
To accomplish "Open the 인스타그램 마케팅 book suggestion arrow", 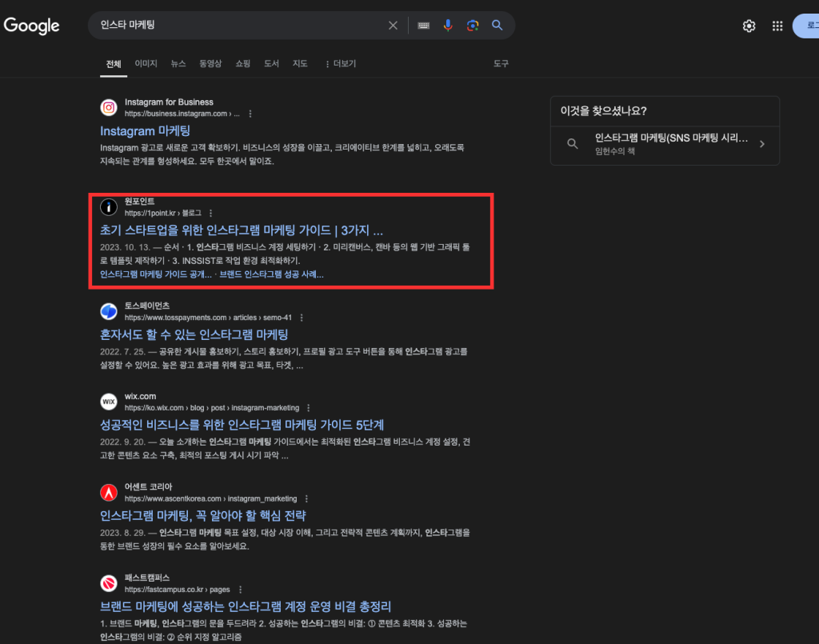I will [x=762, y=145].
